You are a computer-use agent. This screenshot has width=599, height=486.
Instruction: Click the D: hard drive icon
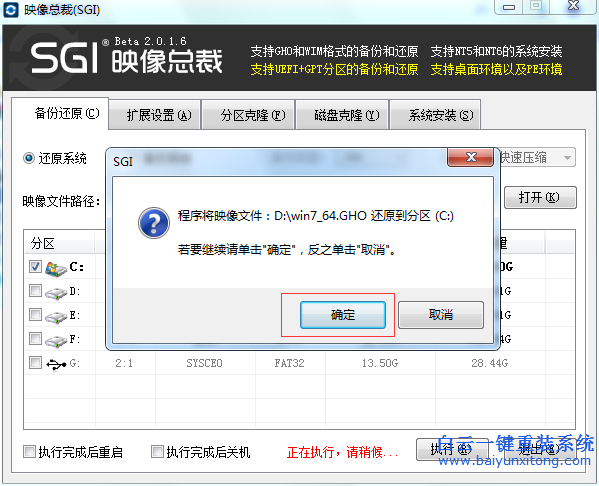(56, 293)
